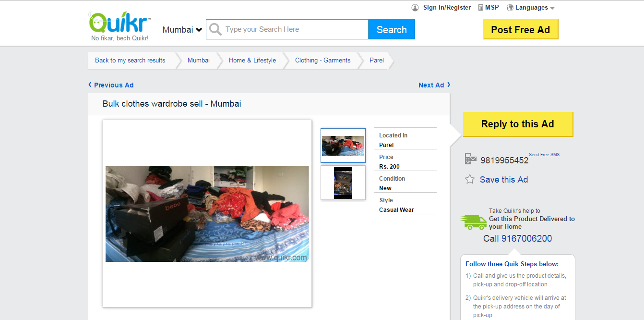The image size is (644, 320).
Task: Click the globe icon beside Languages
Action: pos(510,8)
